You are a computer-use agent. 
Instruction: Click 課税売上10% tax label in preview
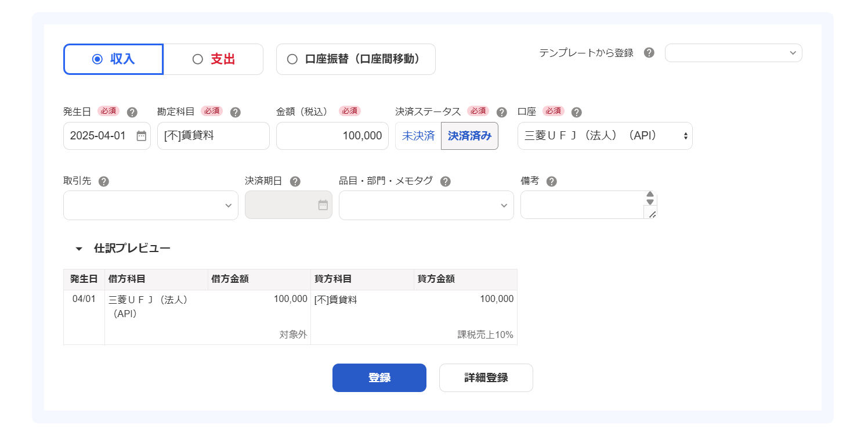(486, 335)
